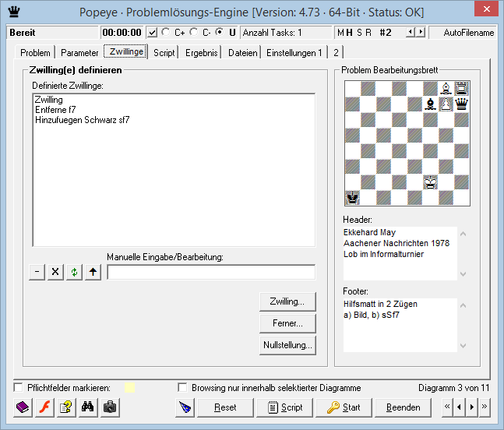Click the AutoFilename field
Viewport: 504px width, 430px height.
(x=463, y=33)
